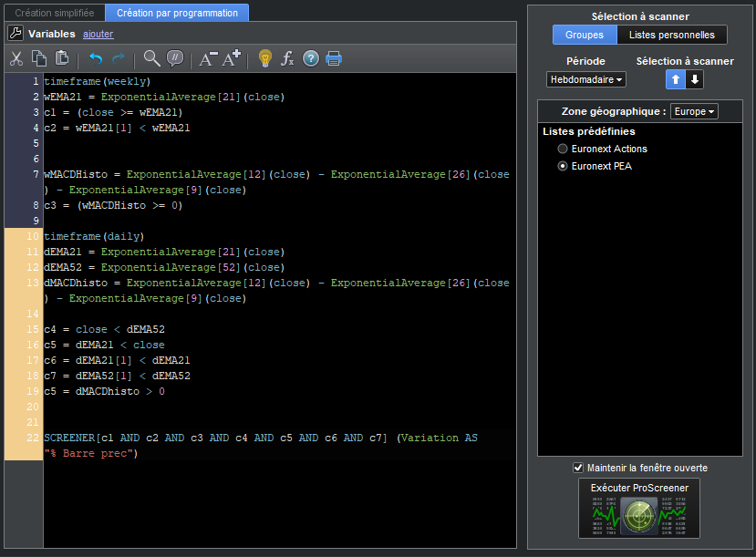Print the code with the printer icon
This screenshot has width=756, height=557.
(x=334, y=59)
